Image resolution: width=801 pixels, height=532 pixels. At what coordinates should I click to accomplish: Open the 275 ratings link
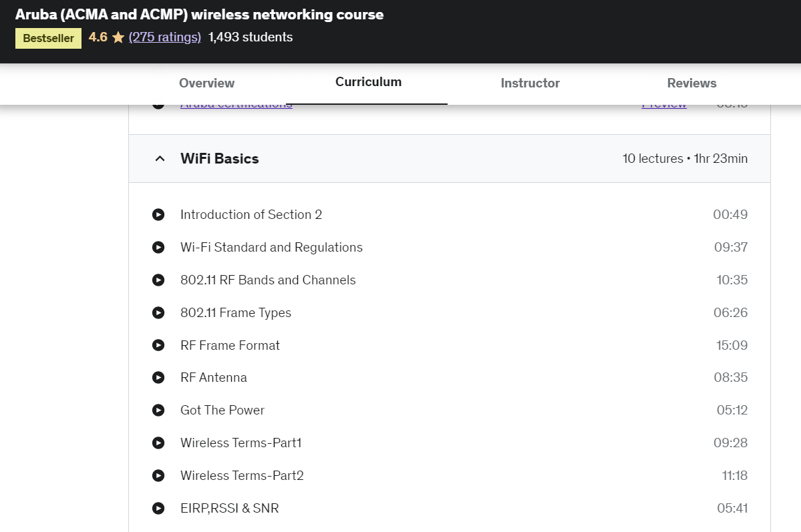pos(165,37)
